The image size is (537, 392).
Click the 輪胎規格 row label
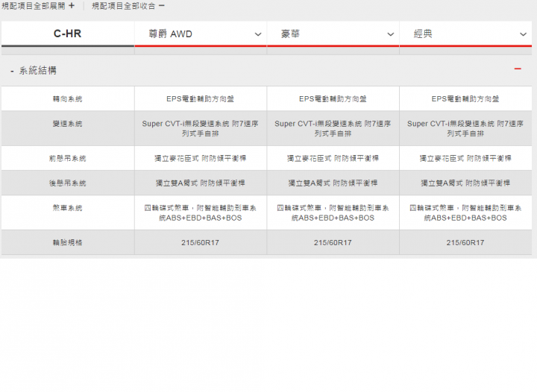pyautogui.click(x=67, y=242)
